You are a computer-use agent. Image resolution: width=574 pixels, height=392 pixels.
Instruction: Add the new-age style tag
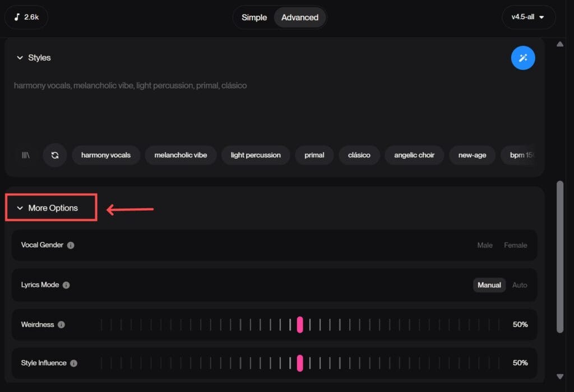pos(472,155)
